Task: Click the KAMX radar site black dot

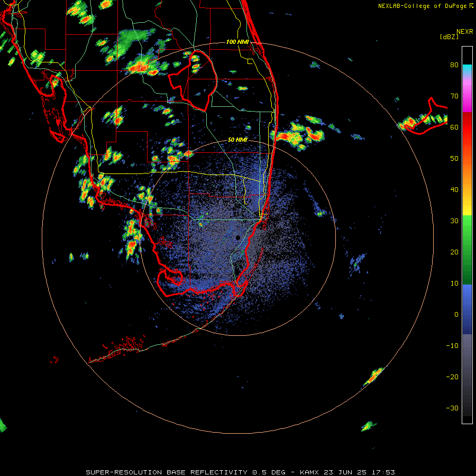Action: (238, 237)
